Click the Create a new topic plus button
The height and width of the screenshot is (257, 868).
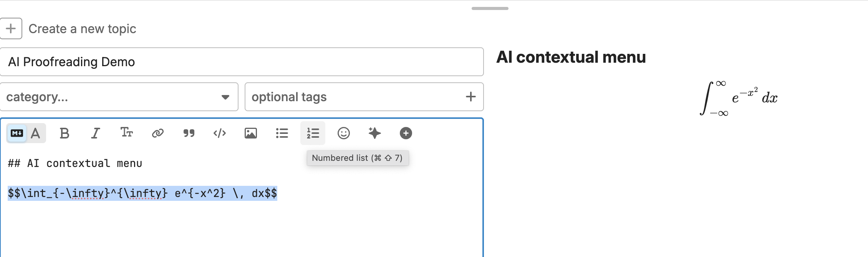(11, 28)
